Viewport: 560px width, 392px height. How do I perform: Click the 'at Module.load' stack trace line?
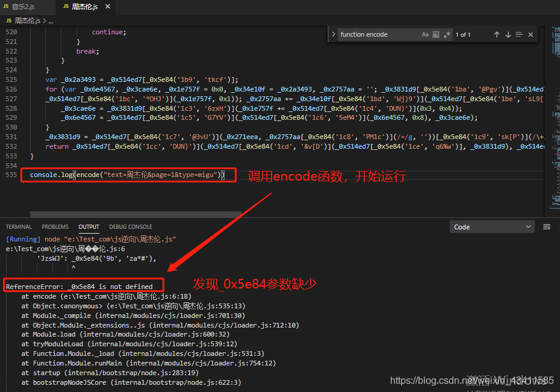[x=125, y=334]
